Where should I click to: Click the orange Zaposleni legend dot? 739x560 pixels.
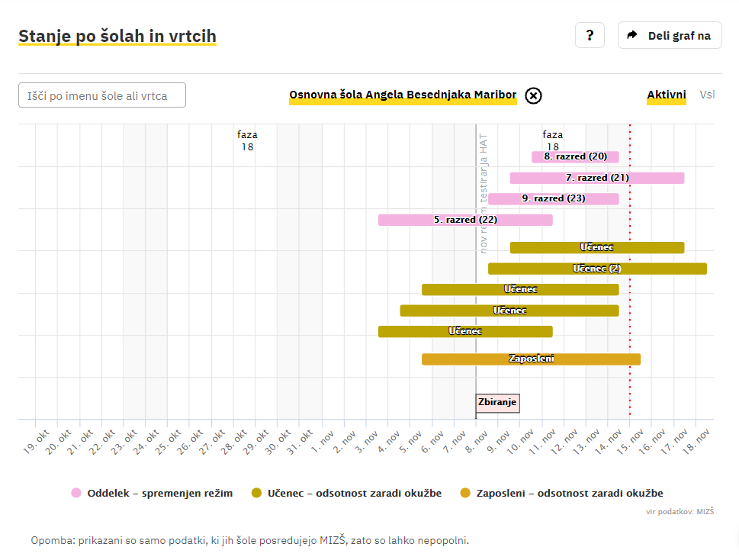(x=466, y=493)
